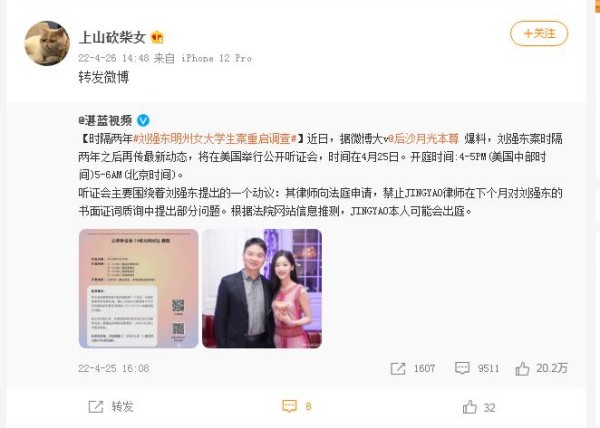Click the original post comment icon 9511
Image resolution: width=600 pixels, height=428 pixels.
477,368
